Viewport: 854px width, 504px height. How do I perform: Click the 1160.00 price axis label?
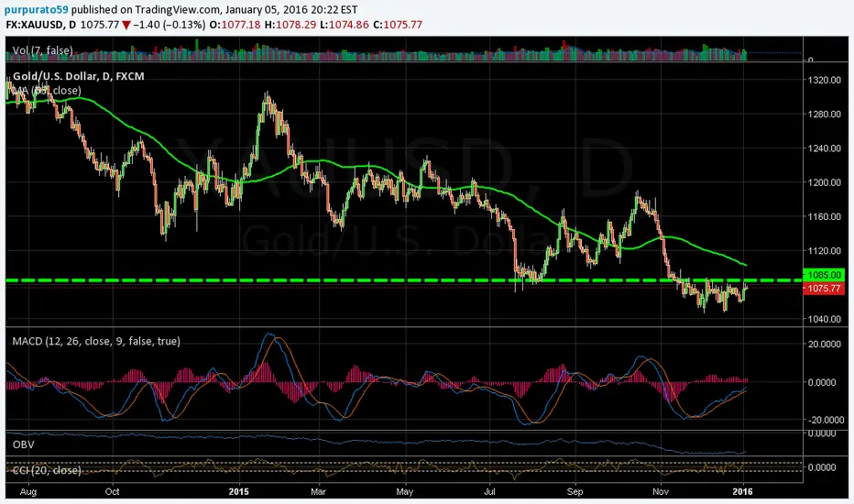point(825,216)
